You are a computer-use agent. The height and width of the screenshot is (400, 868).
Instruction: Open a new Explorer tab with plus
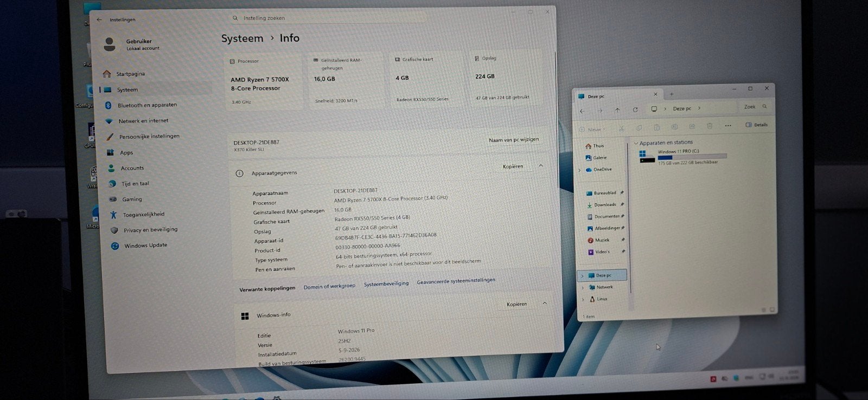(672, 94)
